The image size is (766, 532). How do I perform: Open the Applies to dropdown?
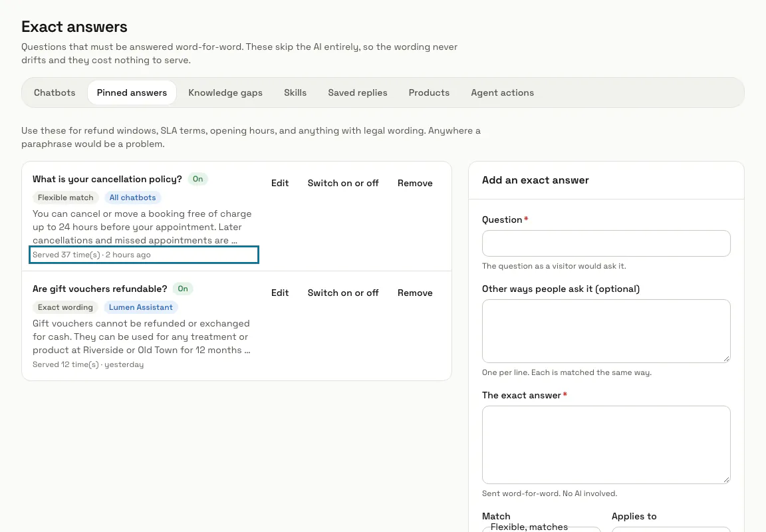coord(671,529)
